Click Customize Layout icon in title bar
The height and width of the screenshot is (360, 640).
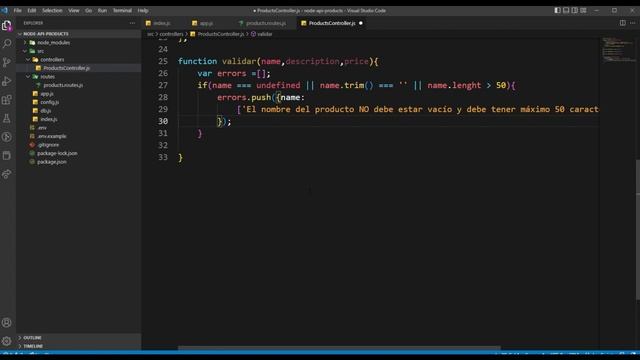pyautogui.click(x=583, y=10)
